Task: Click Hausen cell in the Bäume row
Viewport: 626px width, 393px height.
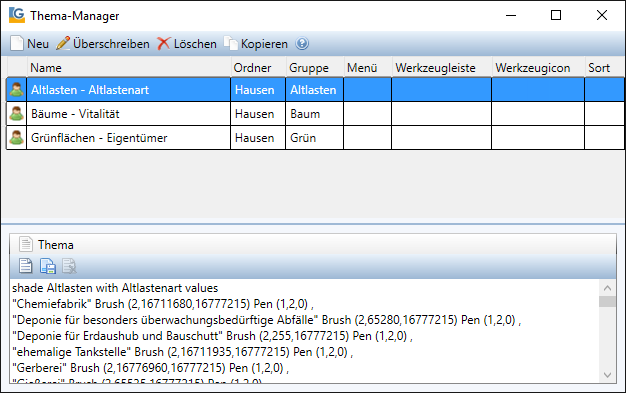Action: pyautogui.click(x=258, y=114)
